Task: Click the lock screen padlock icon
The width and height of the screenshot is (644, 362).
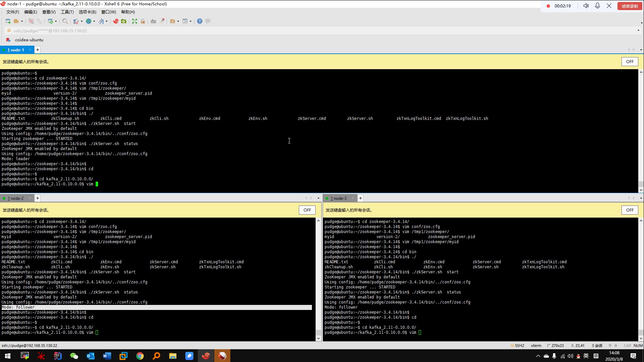Action: (143, 21)
